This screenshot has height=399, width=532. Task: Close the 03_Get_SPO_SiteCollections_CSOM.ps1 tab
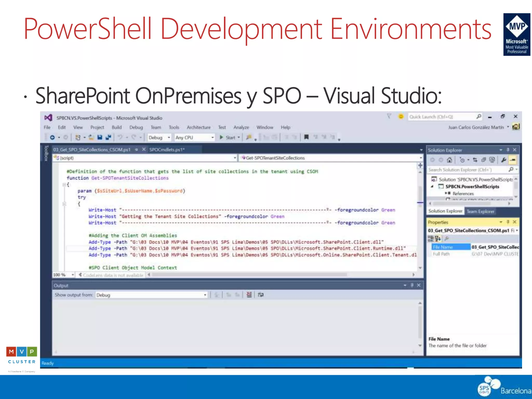coord(144,150)
